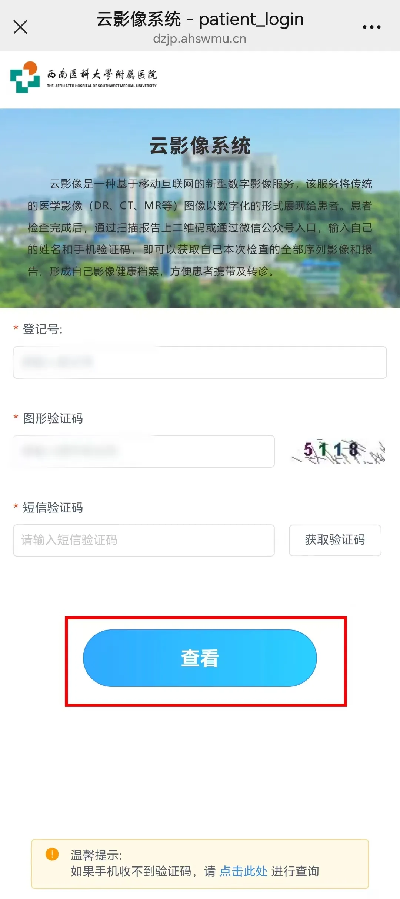Viewport: 400px width, 899px height.
Task: Focus the 图形验证码 input field
Action: (144, 451)
